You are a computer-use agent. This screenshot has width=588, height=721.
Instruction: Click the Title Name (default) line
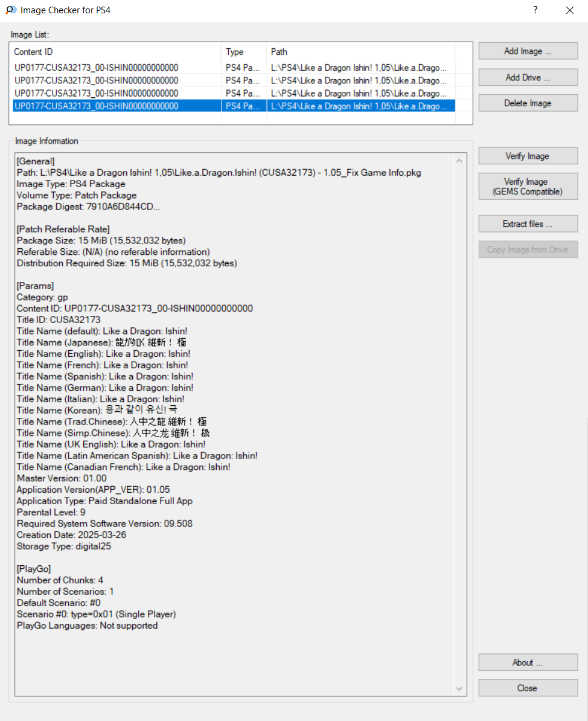(x=102, y=332)
